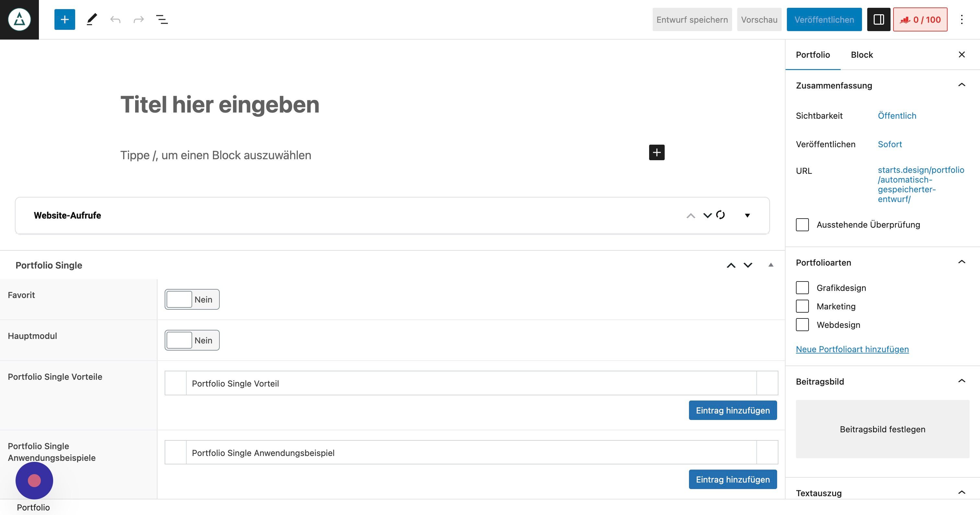Open the Öffentlich visibility dropdown
Image resolution: width=980 pixels, height=515 pixels.
pos(897,116)
